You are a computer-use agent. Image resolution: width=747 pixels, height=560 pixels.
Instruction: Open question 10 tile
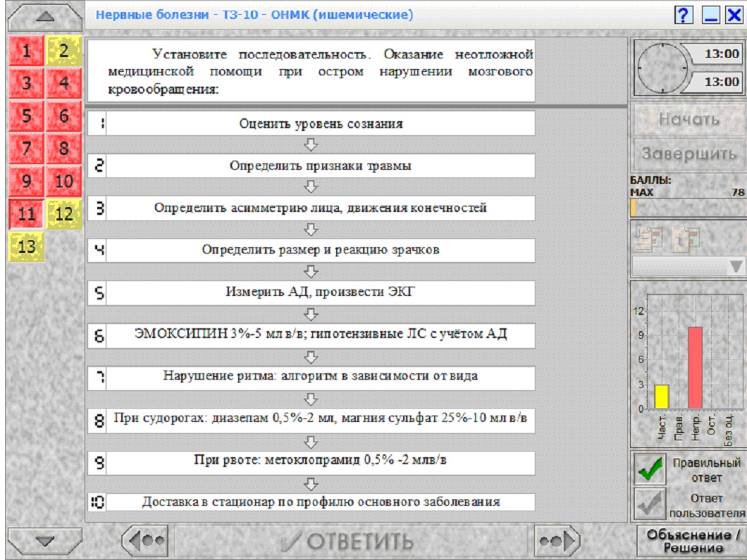pyautogui.click(x=64, y=182)
